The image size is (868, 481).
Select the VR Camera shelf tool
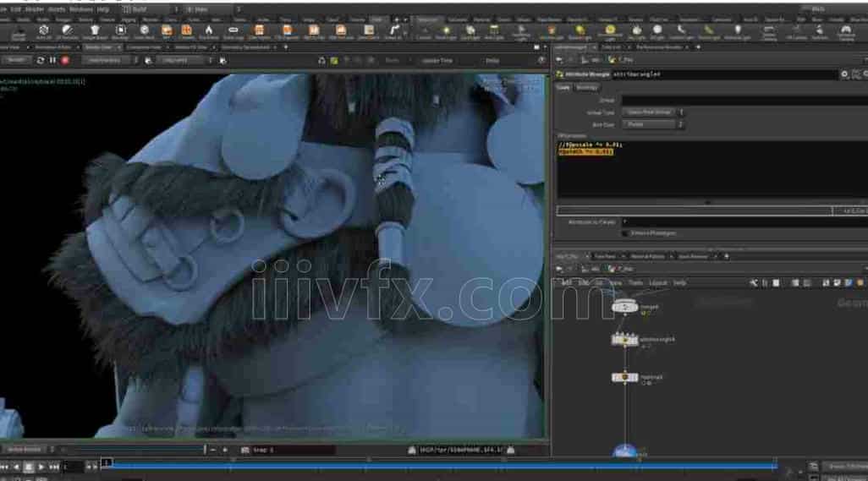[797, 32]
